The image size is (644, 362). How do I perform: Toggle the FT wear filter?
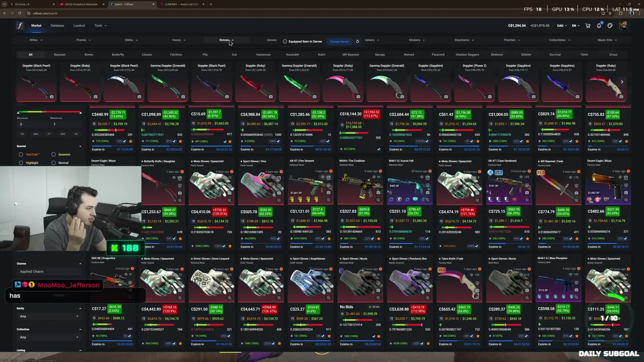49,134
